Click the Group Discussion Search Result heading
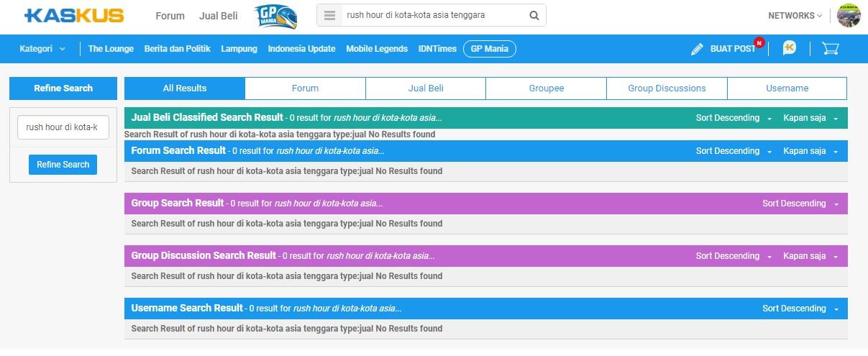 [204, 255]
